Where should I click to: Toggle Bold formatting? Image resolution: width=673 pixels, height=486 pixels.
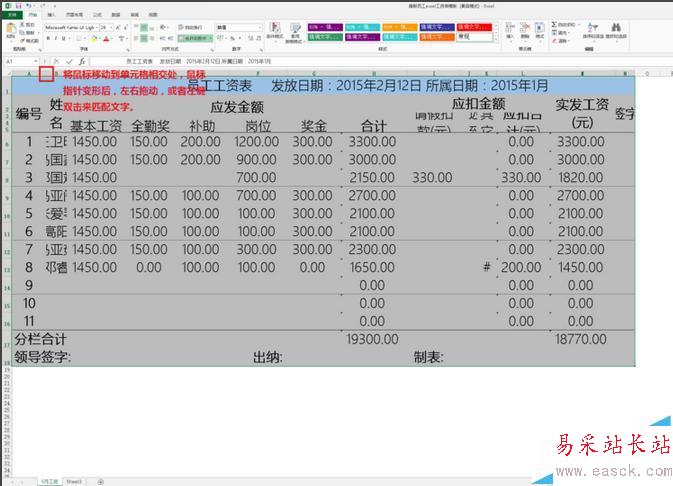pyautogui.click(x=49, y=39)
